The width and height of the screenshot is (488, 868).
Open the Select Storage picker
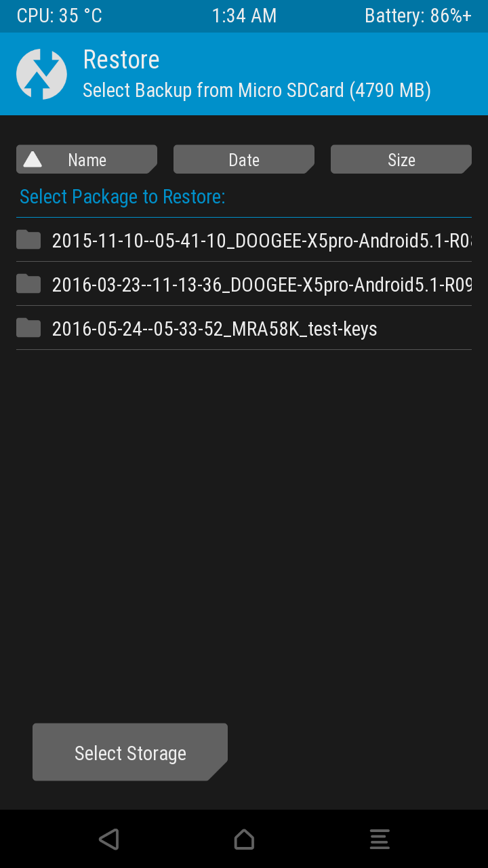pyautogui.click(x=130, y=752)
